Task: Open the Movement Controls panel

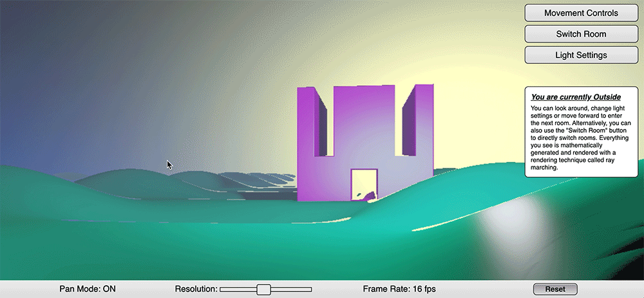Action: (581, 13)
